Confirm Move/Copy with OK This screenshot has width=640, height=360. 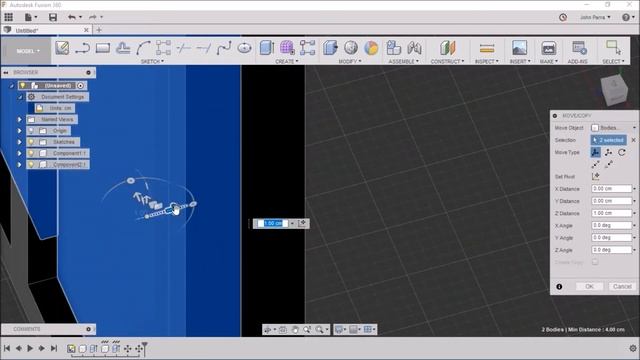[589, 287]
